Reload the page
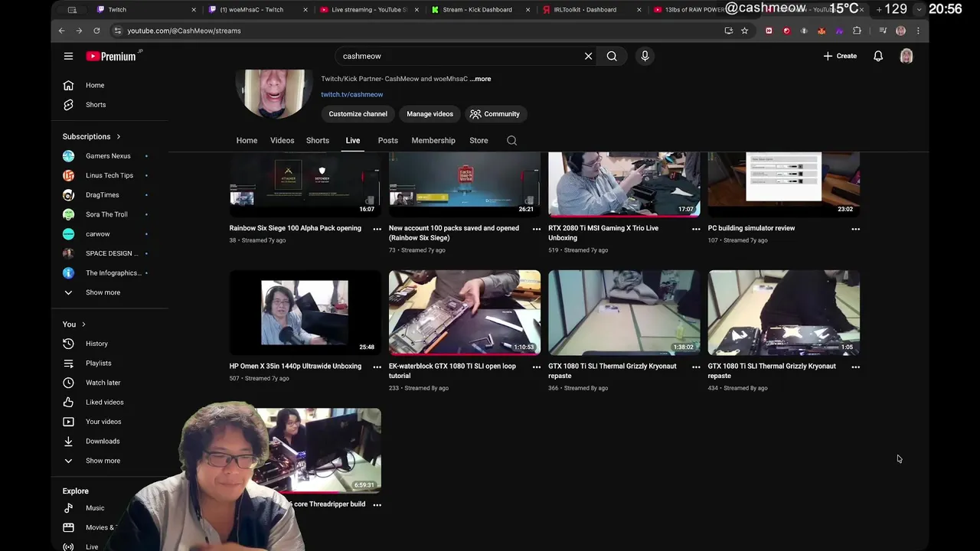The height and width of the screenshot is (551, 980). pyautogui.click(x=96, y=31)
